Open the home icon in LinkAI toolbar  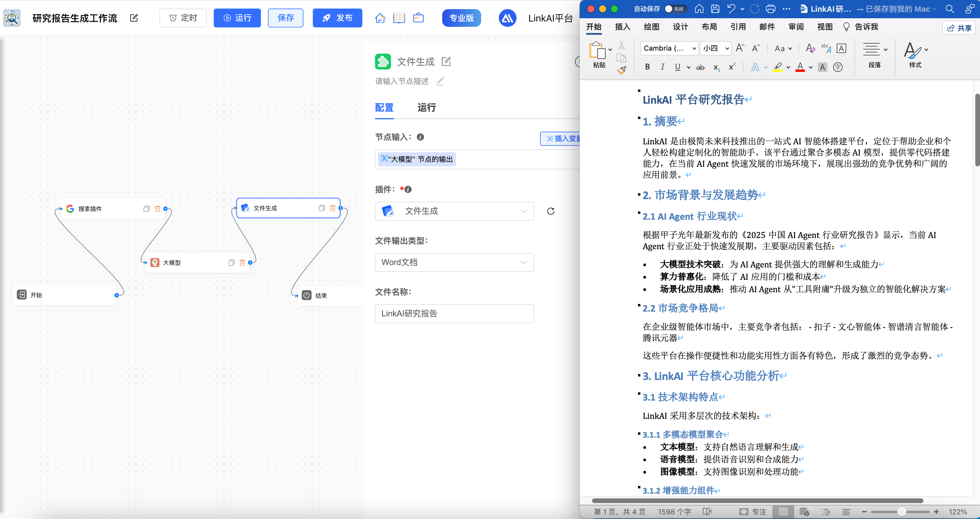(x=380, y=18)
